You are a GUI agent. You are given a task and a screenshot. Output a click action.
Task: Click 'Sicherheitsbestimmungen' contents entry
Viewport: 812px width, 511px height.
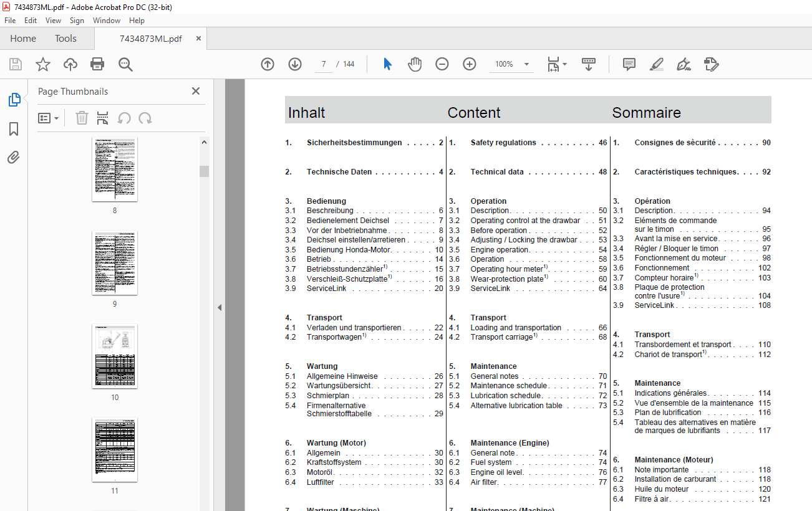[x=354, y=143]
